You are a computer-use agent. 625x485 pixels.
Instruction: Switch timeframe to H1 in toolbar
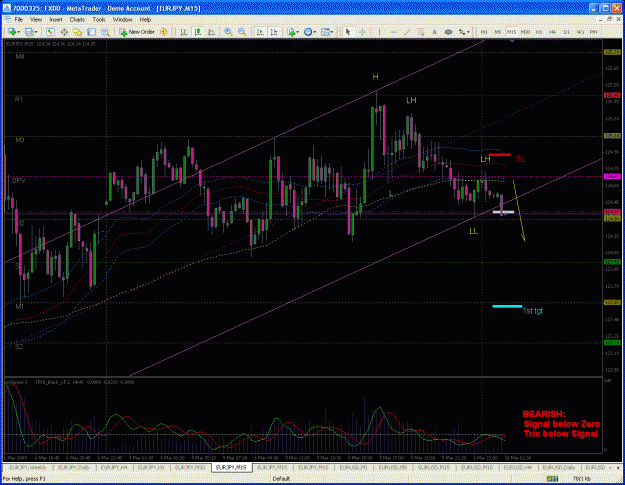pyautogui.click(x=539, y=32)
